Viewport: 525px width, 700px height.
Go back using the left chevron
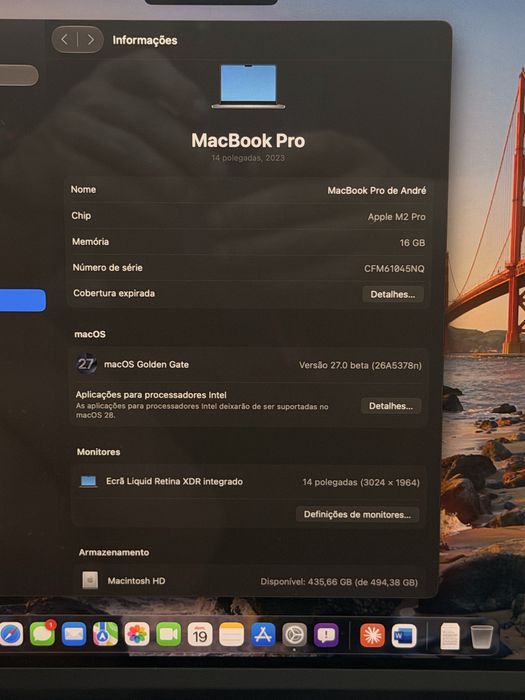coord(65,40)
